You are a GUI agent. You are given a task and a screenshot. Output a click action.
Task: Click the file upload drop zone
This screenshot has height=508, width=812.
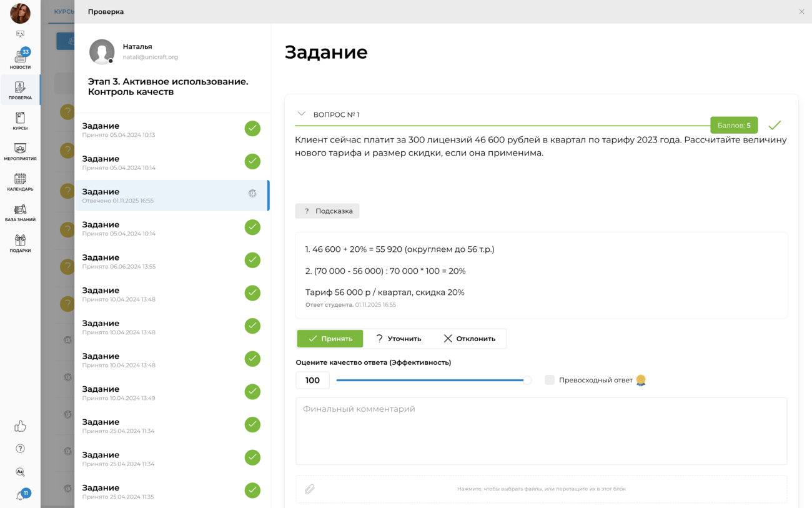pos(541,489)
